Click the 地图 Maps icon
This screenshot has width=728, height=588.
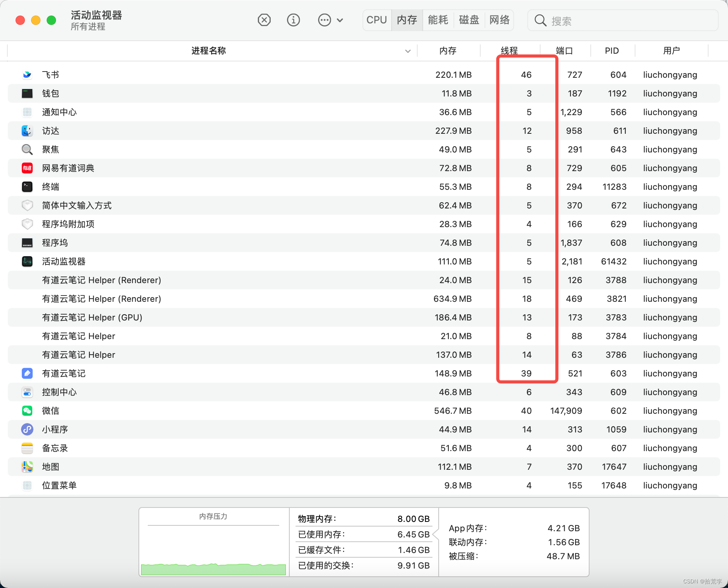[27, 467]
